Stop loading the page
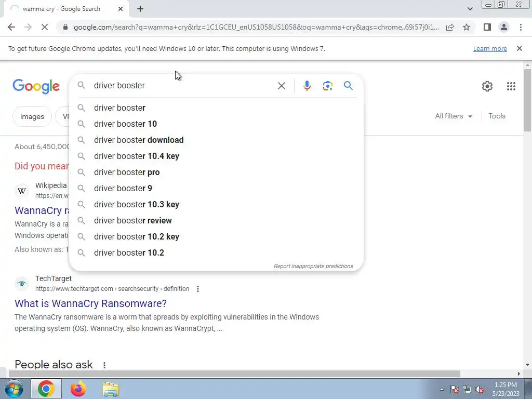Viewport: 532px width, 399px height. click(45, 27)
